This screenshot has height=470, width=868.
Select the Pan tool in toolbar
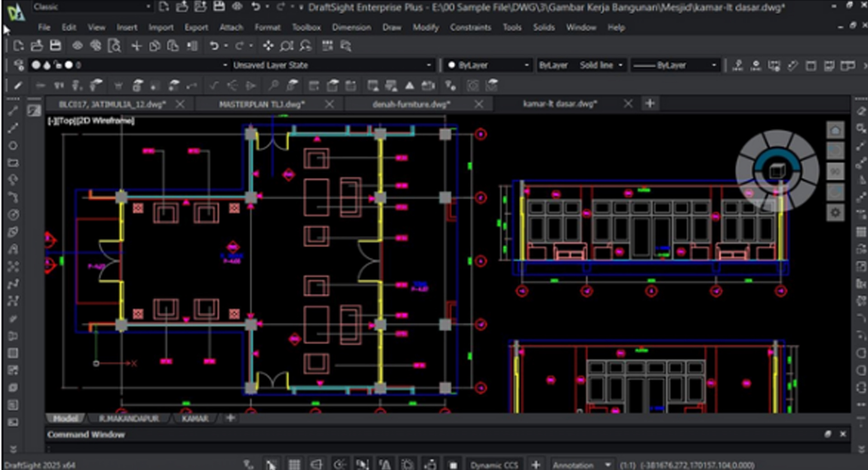[268, 46]
